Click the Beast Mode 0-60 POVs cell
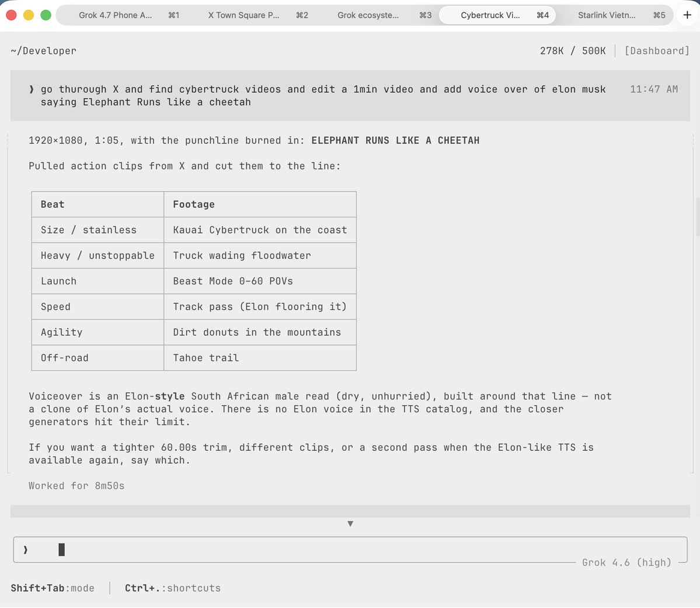This screenshot has height=608, width=700. coord(260,281)
